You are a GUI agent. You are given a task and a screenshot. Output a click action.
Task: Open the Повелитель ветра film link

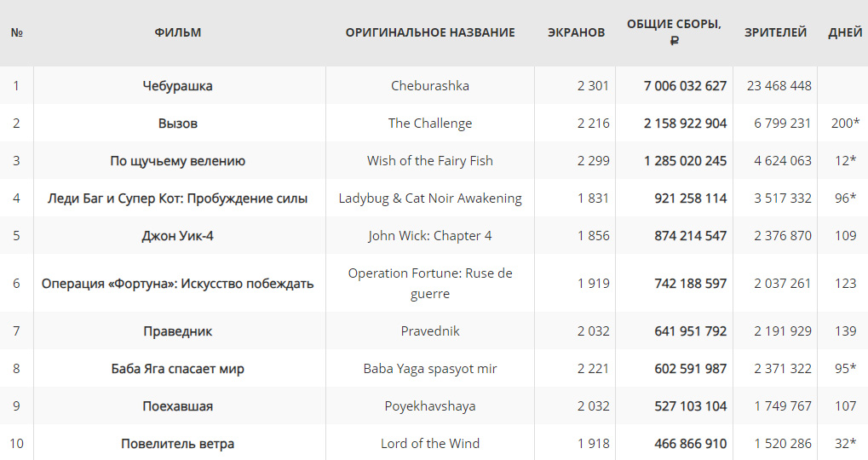(177, 444)
